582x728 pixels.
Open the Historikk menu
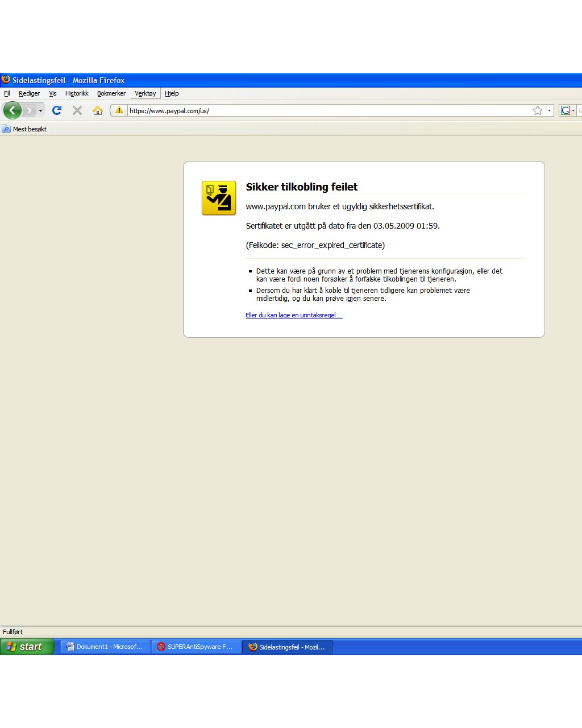coord(77,93)
